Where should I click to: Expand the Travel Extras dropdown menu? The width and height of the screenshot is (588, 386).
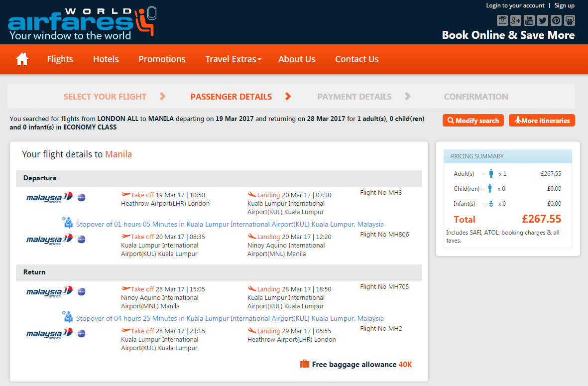(x=233, y=59)
